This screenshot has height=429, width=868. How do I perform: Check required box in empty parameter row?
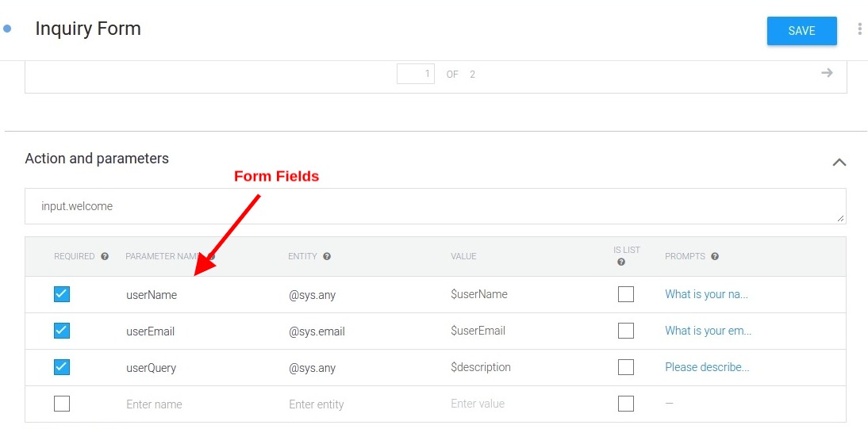tap(62, 404)
